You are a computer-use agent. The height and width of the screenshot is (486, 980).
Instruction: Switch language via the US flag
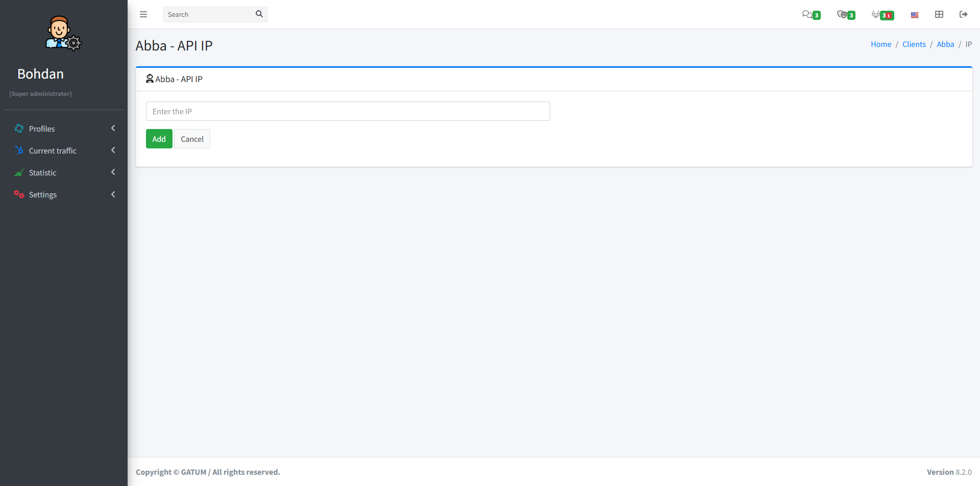coord(914,14)
